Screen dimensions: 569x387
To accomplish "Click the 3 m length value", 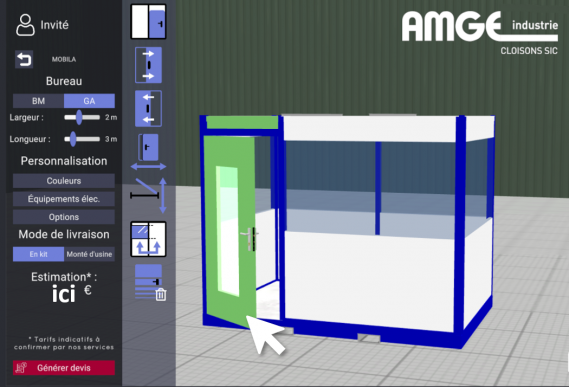I will [x=111, y=139].
